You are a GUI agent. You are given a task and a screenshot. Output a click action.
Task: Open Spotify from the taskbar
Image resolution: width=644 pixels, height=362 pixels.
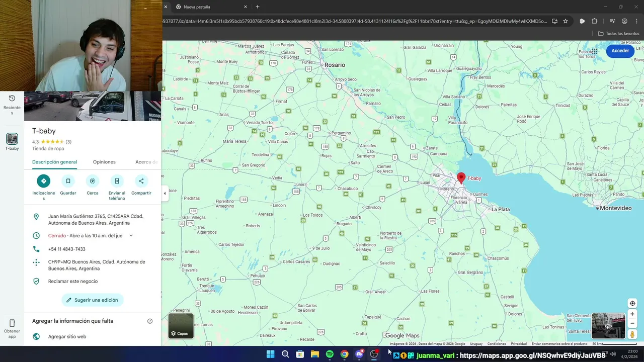[330, 354]
